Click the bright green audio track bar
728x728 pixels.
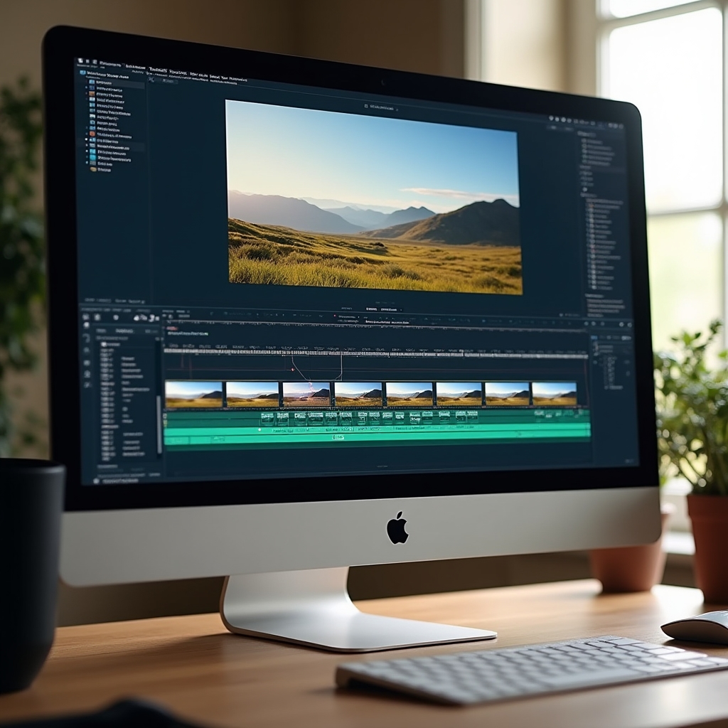pos(377,432)
